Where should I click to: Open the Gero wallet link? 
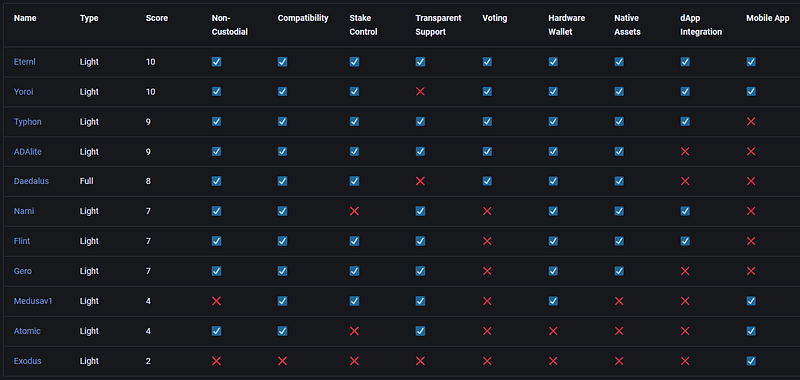coord(22,271)
